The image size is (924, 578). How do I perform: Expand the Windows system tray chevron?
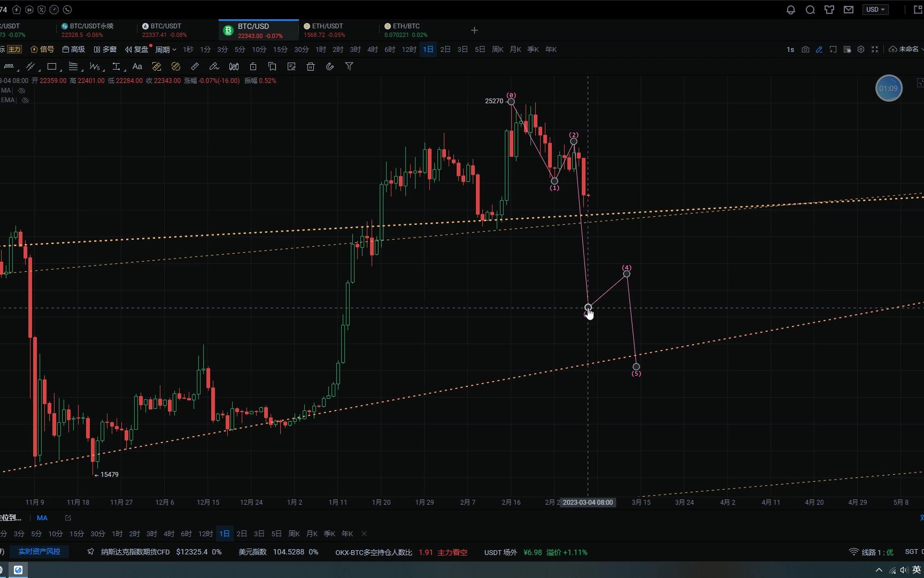point(879,570)
